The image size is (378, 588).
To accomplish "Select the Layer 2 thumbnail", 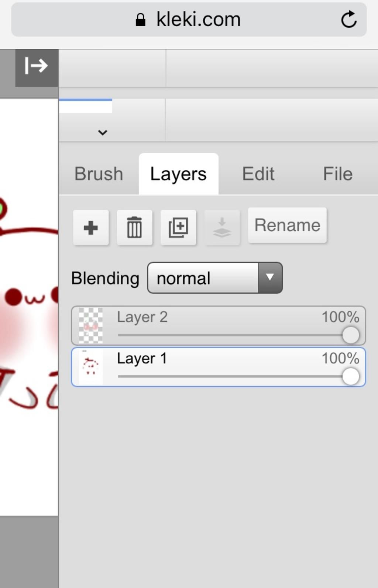I will tap(91, 326).
